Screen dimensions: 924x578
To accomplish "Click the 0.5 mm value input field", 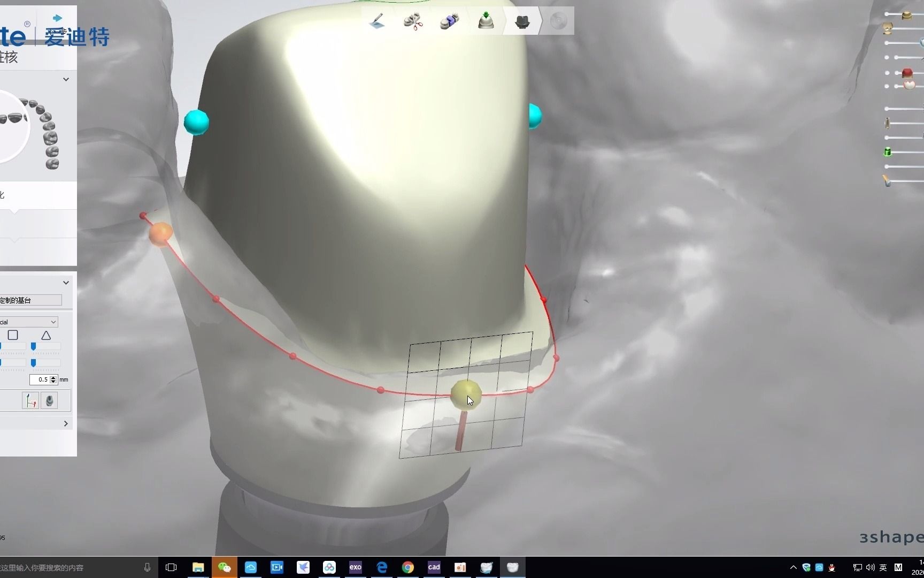I will click(40, 379).
